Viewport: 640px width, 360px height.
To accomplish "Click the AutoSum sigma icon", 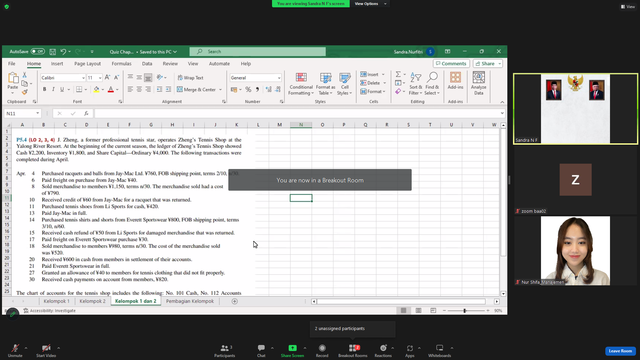I will (x=398, y=74).
